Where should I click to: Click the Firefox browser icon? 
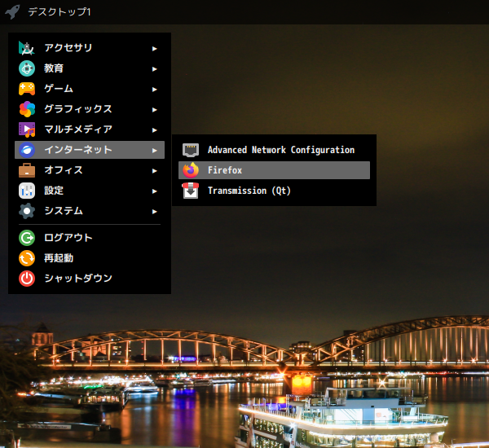tap(191, 170)
